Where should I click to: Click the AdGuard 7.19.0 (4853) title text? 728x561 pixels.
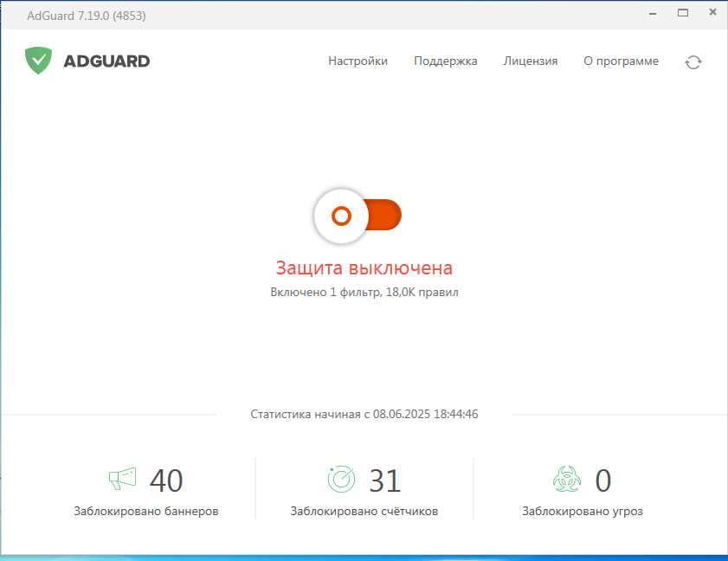[x=87, y=16]
